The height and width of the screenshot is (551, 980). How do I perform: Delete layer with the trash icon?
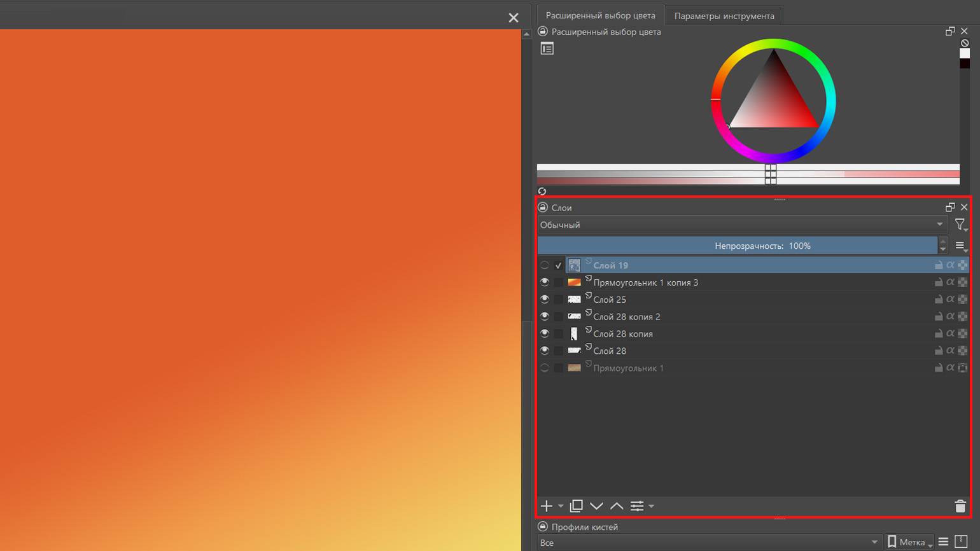pos(960,506)
